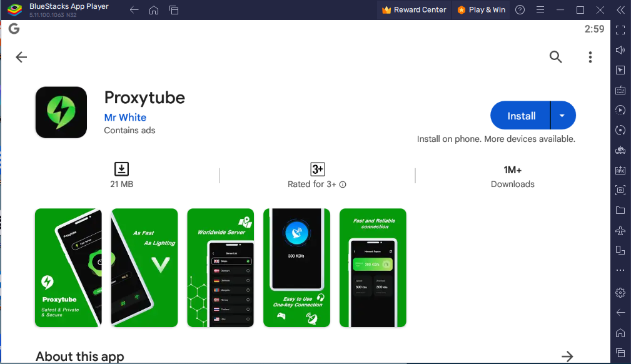
Task: Click the volume speaker icon in sidebar
Action: coord(620,50)
